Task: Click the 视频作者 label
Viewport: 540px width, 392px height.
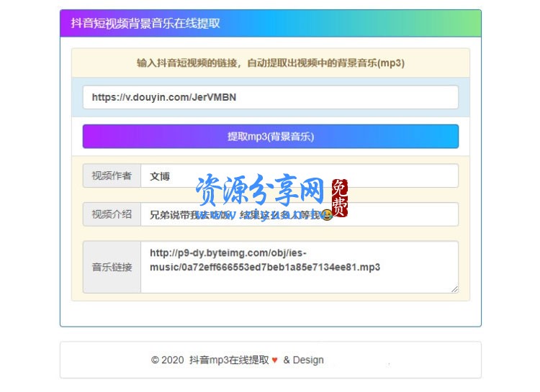Action: 112,176
